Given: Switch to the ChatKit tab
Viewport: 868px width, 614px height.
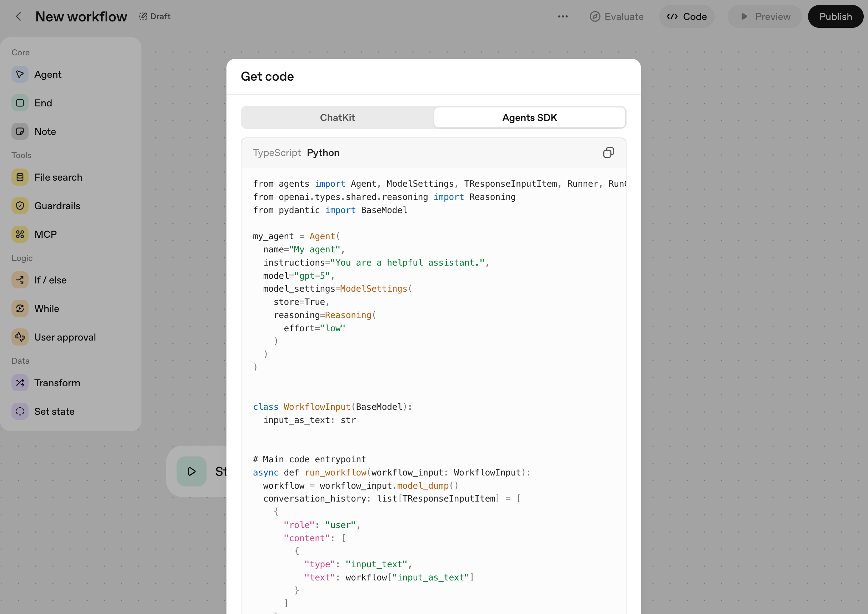Looking at the screenshot, I should pos(337,117).
